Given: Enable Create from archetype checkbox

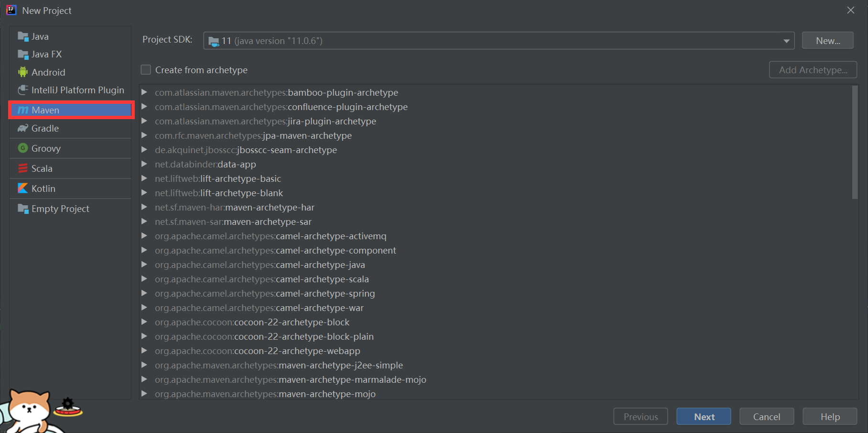Looking at the screenshot, I should (146, 70).
